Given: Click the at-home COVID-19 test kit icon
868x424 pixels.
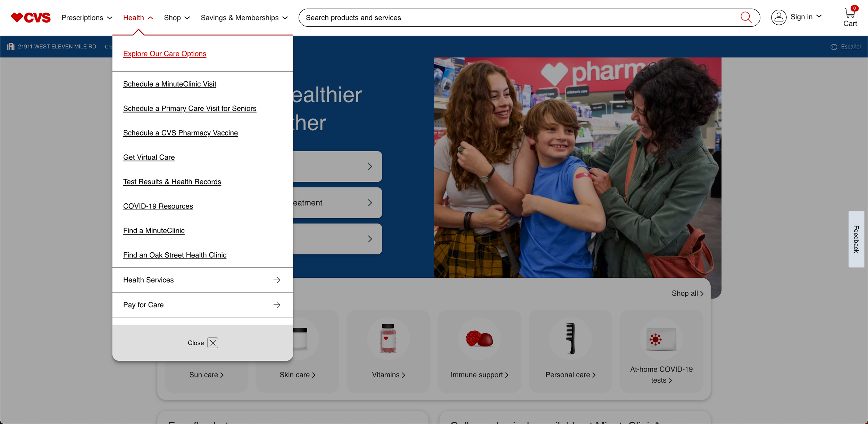Looking at the screenshot, I should pyautogui.click(x=661, y=339).
